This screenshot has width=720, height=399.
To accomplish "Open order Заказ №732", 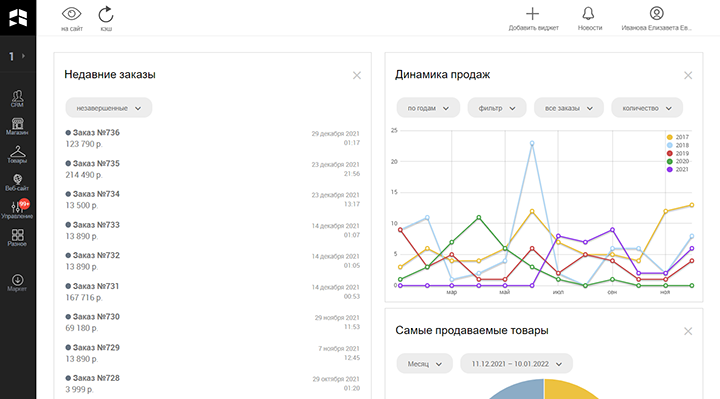I will pos(96,255).
